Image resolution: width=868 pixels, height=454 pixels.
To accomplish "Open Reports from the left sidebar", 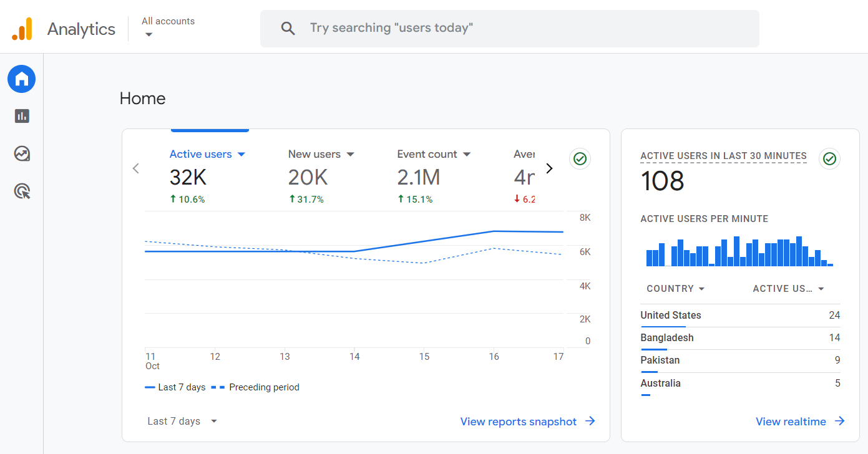I will (x=21, y=116).
